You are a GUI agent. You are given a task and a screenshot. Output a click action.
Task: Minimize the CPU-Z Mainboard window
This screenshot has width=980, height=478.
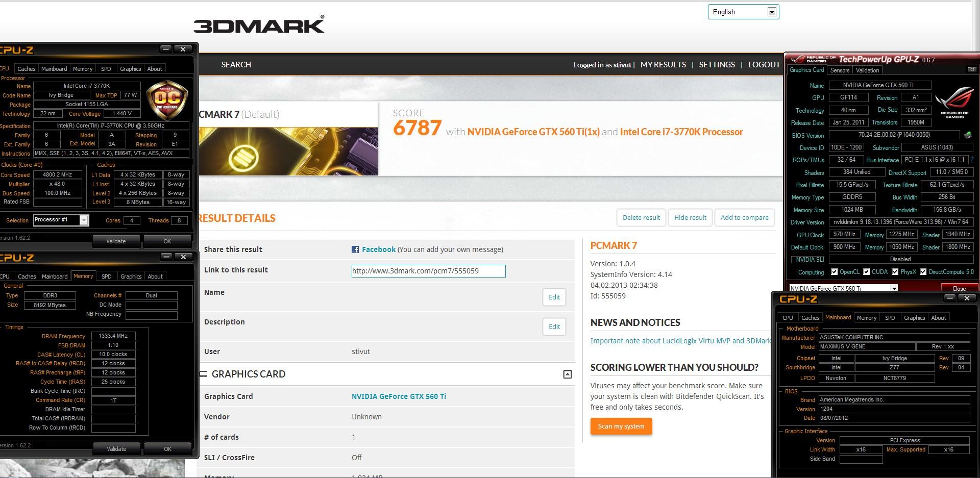point(950,298)
